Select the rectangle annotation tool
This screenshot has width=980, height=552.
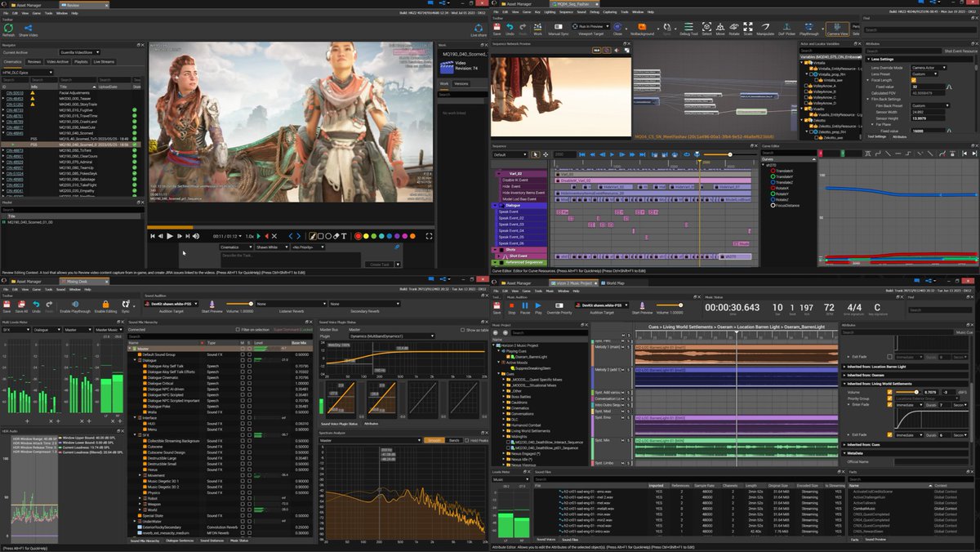[320, 236]
